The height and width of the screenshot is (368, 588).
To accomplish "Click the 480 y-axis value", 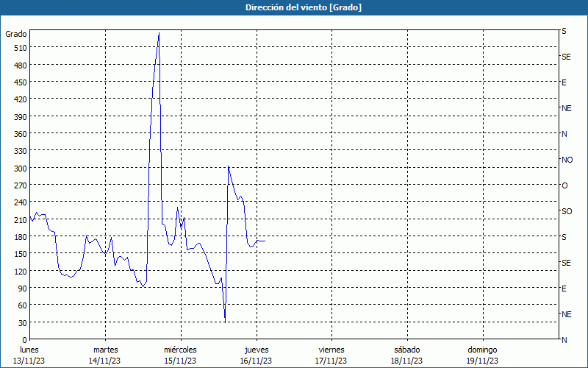I will click(21, 66).
